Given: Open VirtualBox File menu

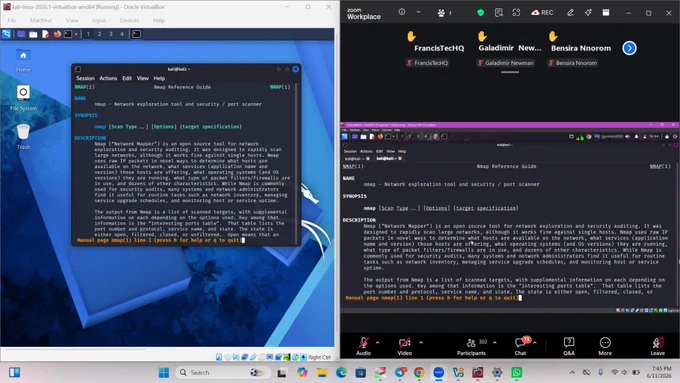Looking at the screenshot, I should coord(12,20).
